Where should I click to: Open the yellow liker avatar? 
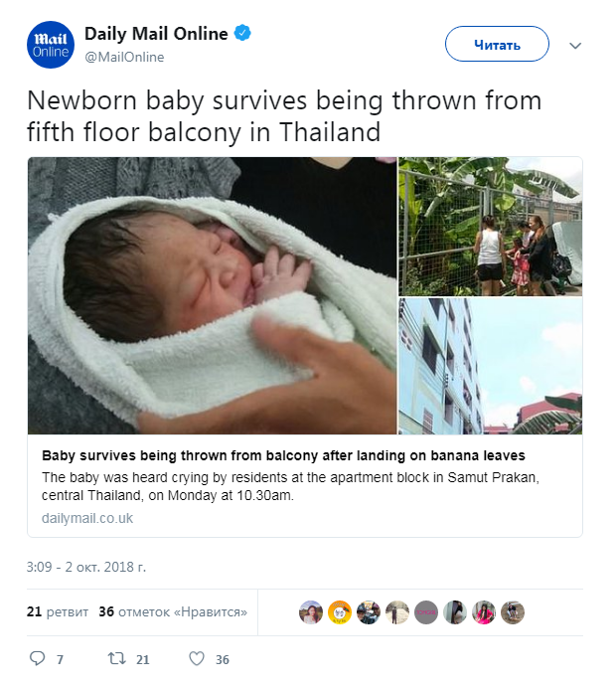[x=340, y=612]
